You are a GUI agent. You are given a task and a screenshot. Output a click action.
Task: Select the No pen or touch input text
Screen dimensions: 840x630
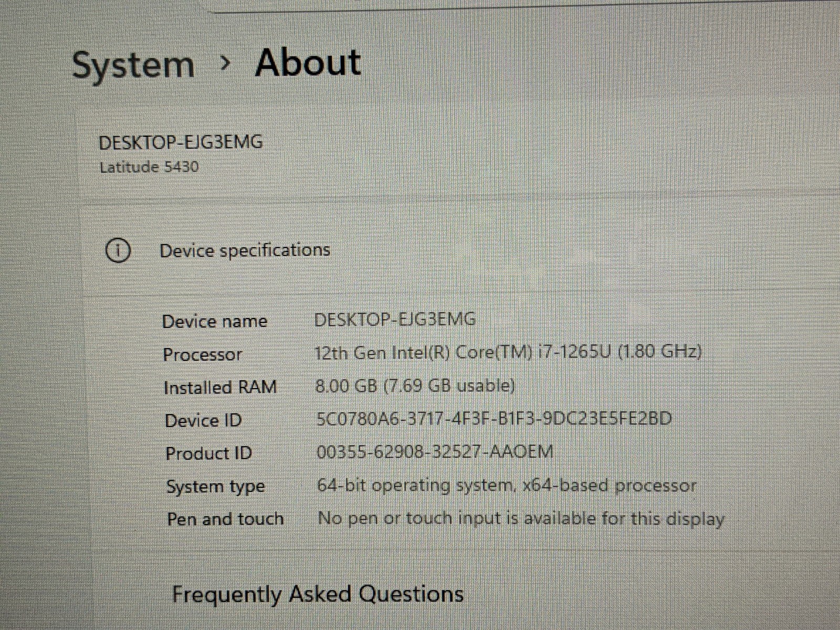(x=521, y=519)
